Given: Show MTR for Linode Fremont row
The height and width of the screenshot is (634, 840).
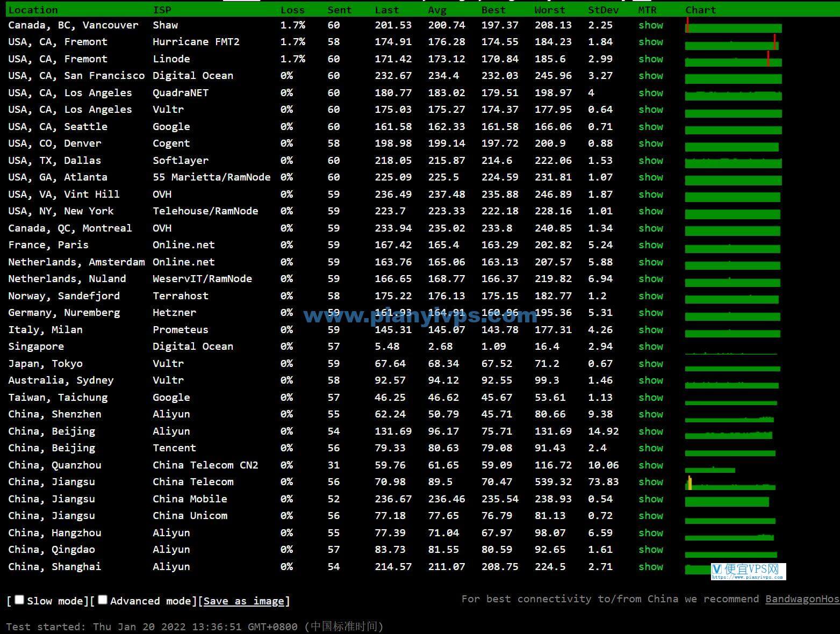Looking at the screenshot, I should [x=651, y=59].
